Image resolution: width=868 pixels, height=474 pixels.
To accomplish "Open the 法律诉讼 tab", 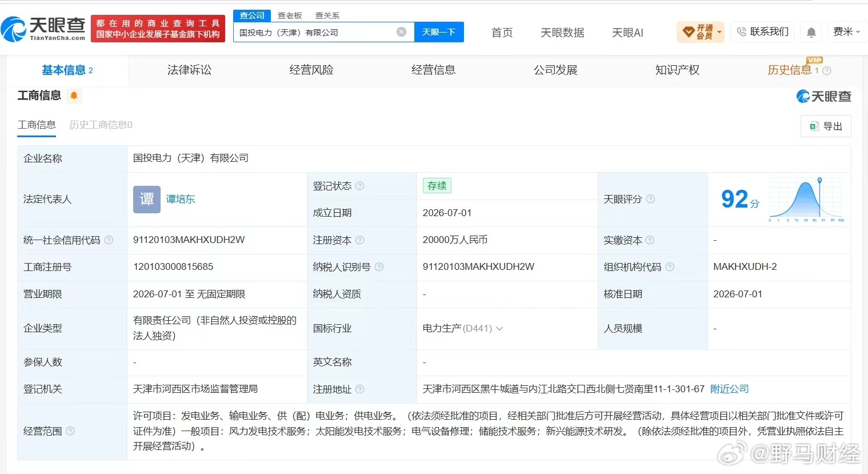I will pos(189,70).
